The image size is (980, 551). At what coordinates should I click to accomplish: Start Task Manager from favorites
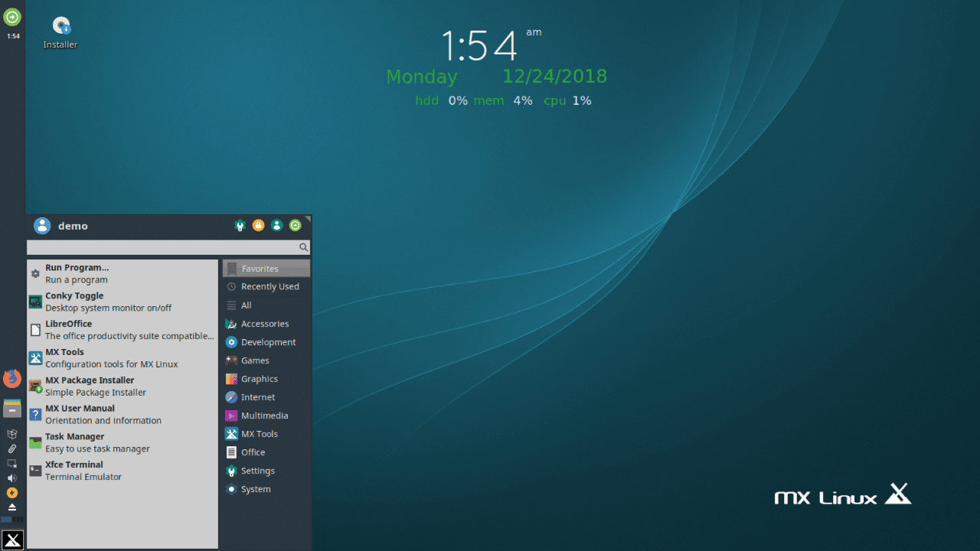[122, 442]
